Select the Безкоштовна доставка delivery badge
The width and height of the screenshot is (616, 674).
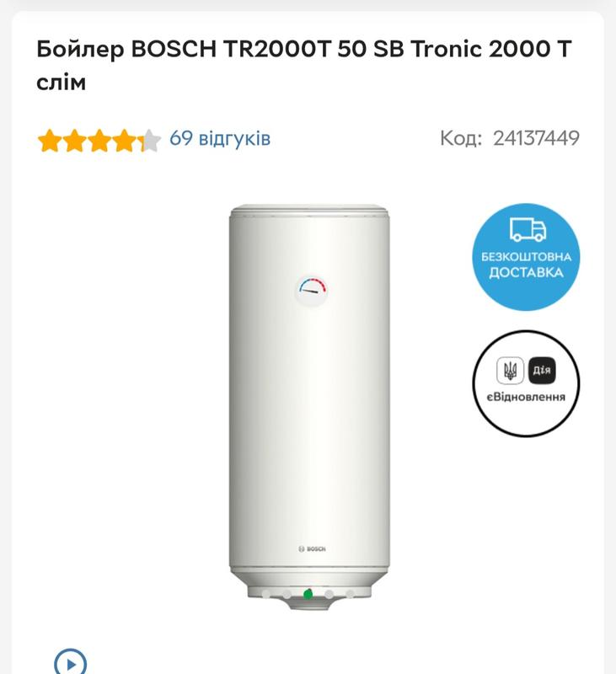pos(526,257)
